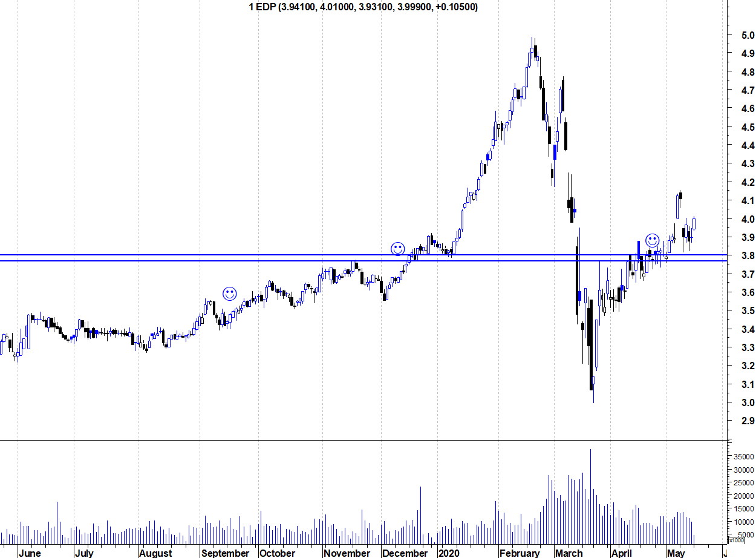Click the March label on time axis
Image resolution: width=756 pixels, height=558 pixels.
tap(569, 553)
